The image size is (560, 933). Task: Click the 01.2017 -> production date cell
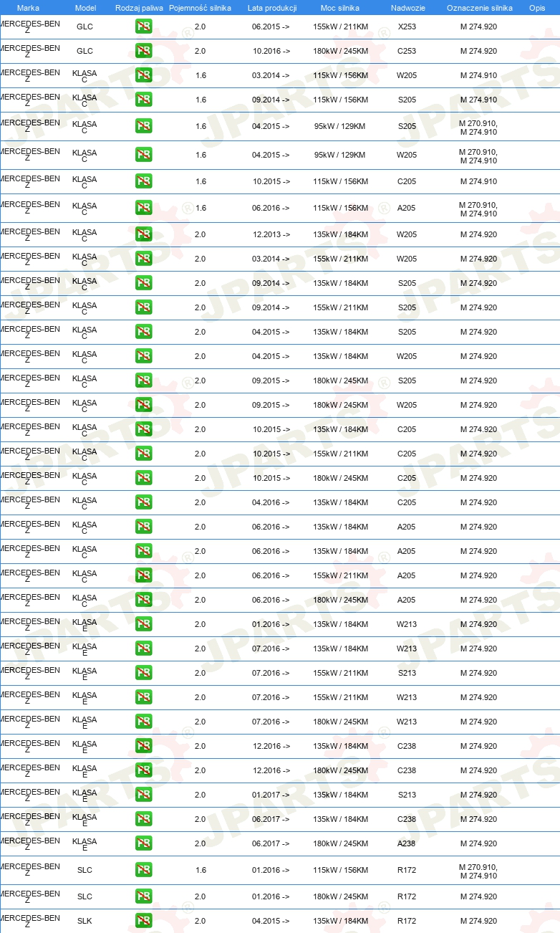pos(271,795)
